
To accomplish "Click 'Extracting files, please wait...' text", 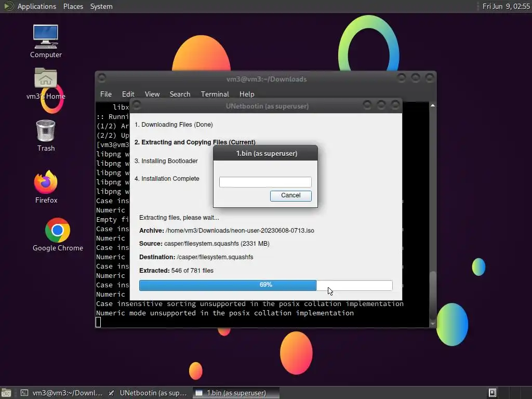I will coord(179,218).
